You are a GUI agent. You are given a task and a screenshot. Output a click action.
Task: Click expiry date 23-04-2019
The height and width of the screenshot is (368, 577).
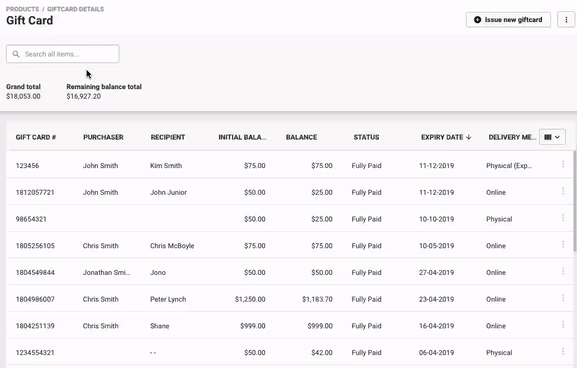coord(436,299)
